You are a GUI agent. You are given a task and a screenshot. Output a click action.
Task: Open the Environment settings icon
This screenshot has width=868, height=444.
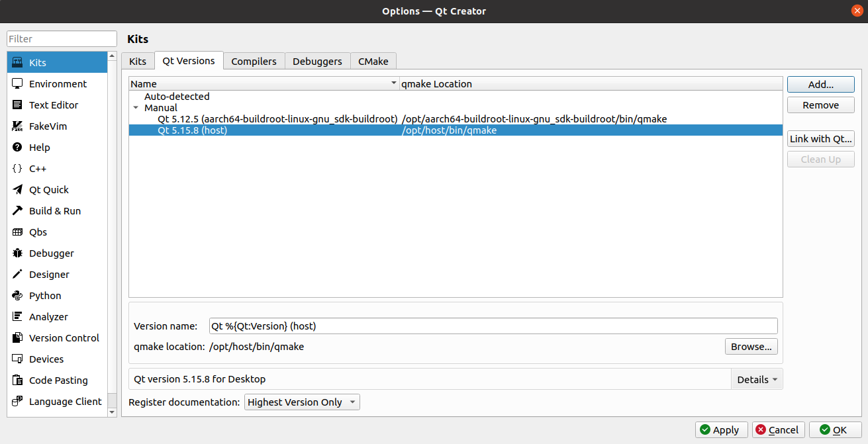[18, 83]
